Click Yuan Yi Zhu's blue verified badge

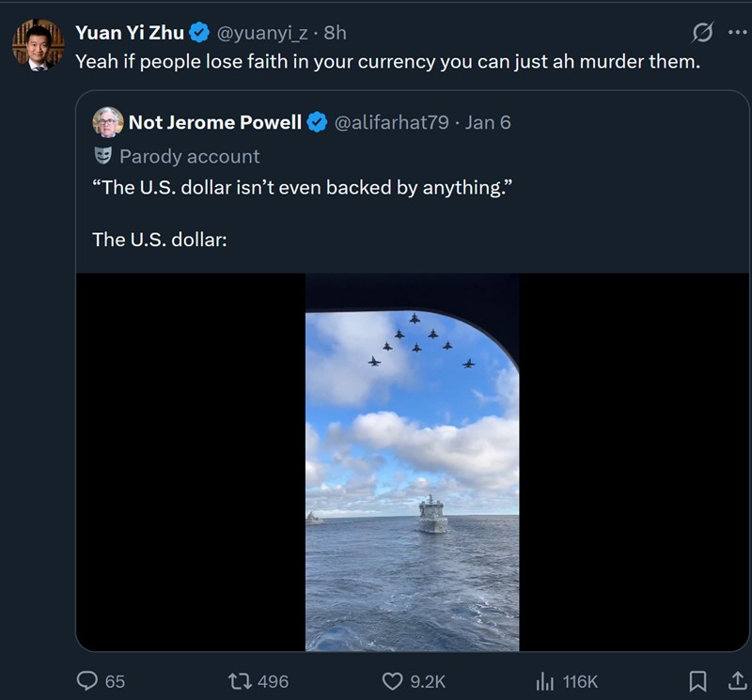click(199, 32)
